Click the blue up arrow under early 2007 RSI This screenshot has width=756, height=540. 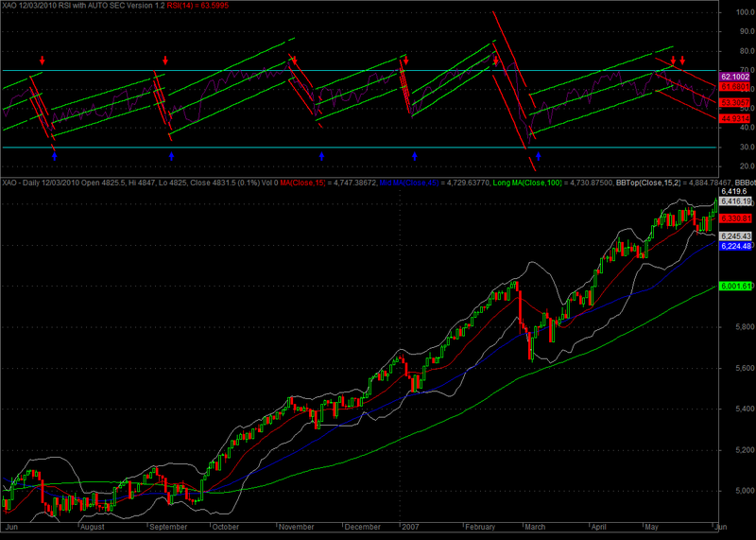click(415, 156)
